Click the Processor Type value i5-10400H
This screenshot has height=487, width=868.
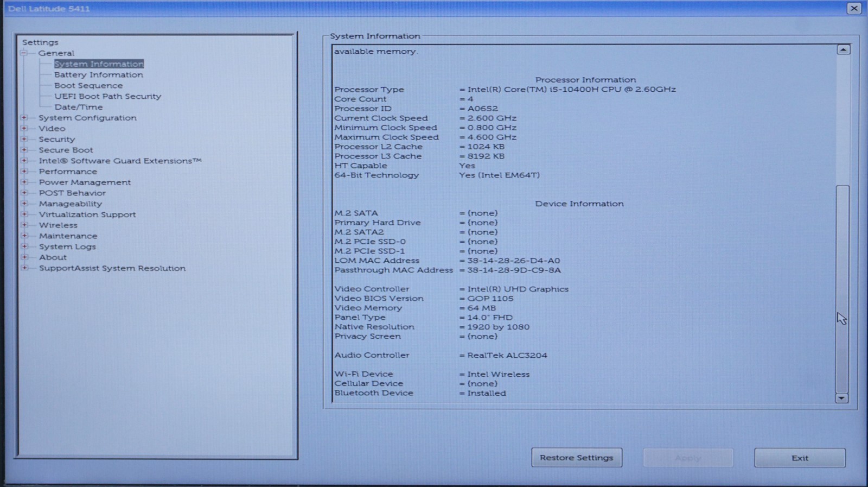coord(572,90)
